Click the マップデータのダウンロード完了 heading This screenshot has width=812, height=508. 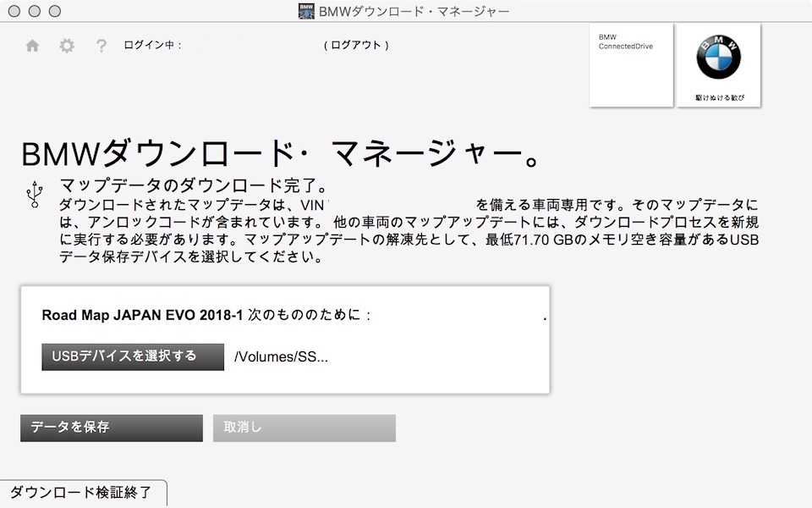click(x=194, y=185)
